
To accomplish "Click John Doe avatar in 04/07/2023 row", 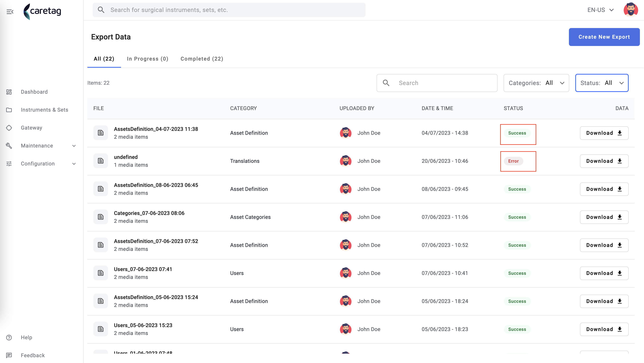I will point(346,133).
